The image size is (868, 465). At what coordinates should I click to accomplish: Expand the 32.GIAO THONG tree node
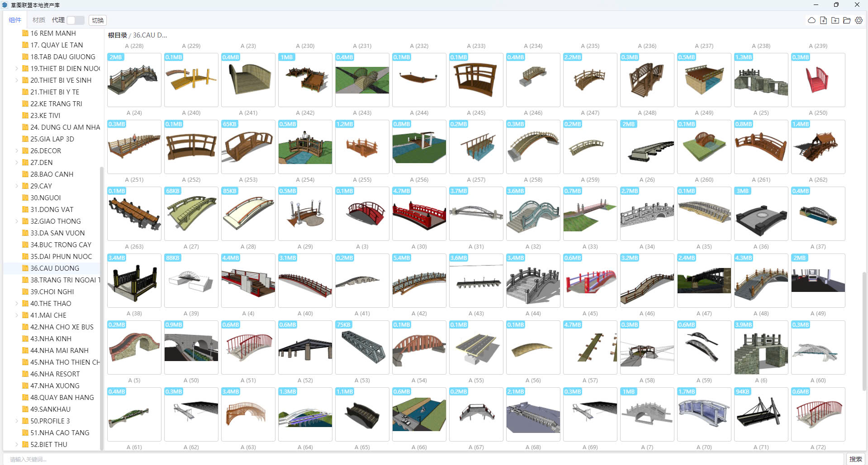point(17,221)
